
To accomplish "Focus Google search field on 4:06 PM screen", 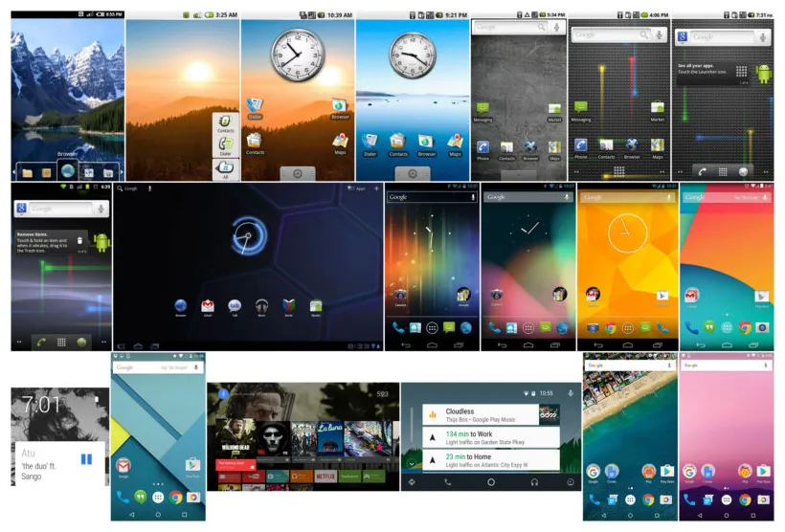I will [612, 35].
